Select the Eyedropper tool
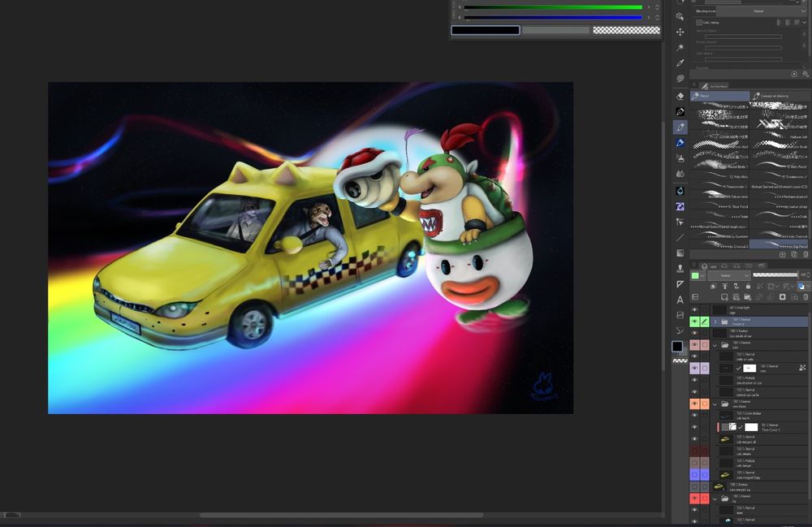 [680, 63]
